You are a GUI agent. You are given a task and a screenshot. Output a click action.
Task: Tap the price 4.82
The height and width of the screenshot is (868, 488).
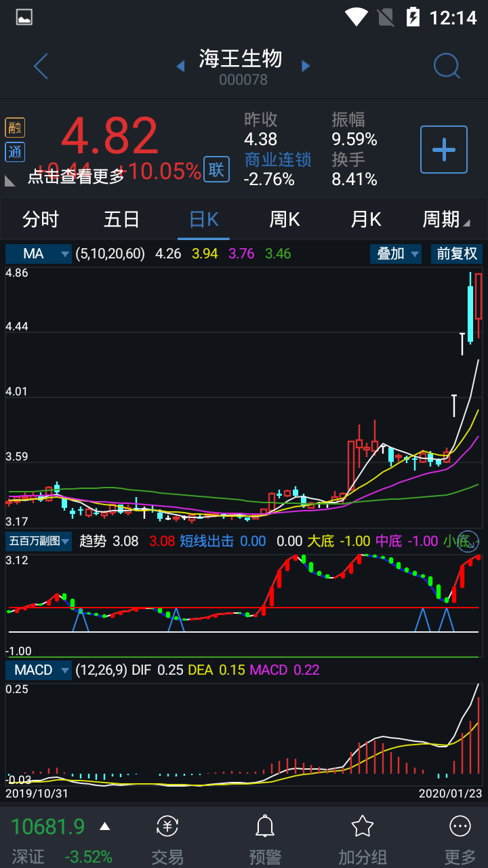(110, 136)
